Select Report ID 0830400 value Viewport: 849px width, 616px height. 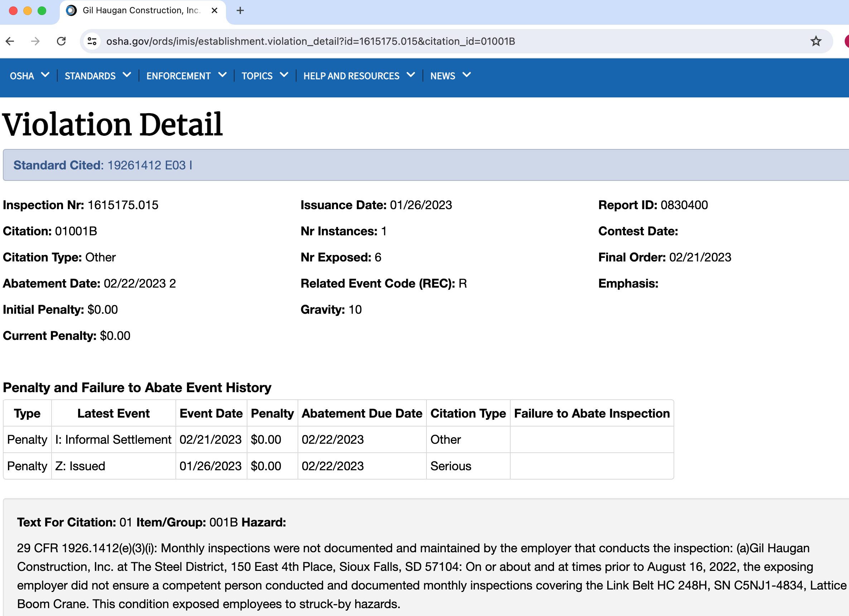(x=684, y=205)
